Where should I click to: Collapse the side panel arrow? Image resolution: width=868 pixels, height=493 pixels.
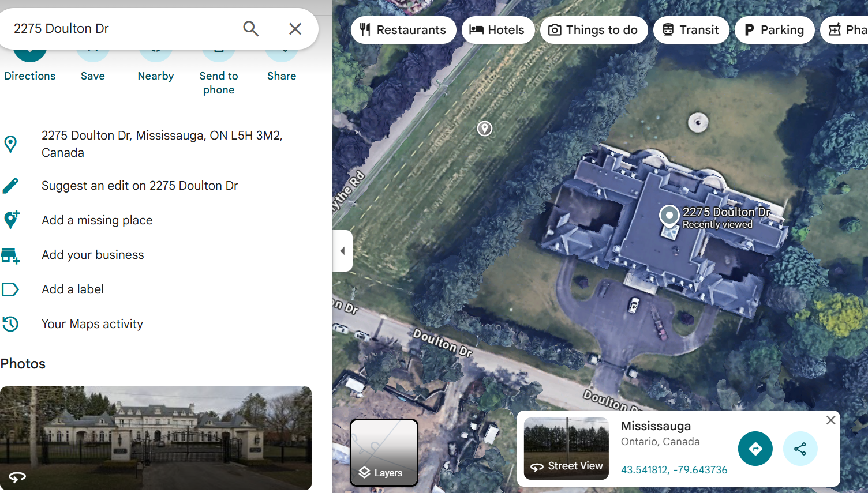pyautogui.click(x=342, y=251)
